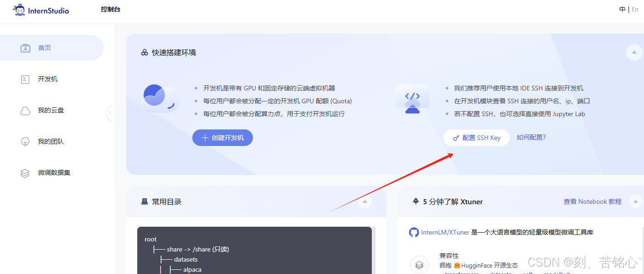
Task: Click the directory tree scrollbar
Action: 374,250
